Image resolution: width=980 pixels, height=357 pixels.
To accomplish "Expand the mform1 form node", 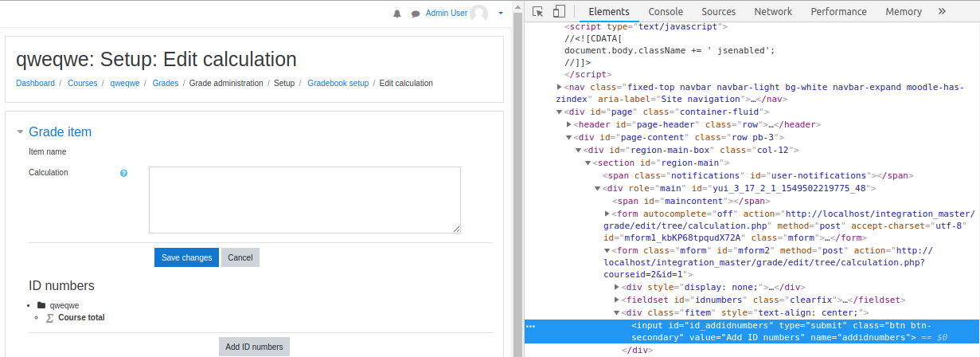I will [607, 214].
